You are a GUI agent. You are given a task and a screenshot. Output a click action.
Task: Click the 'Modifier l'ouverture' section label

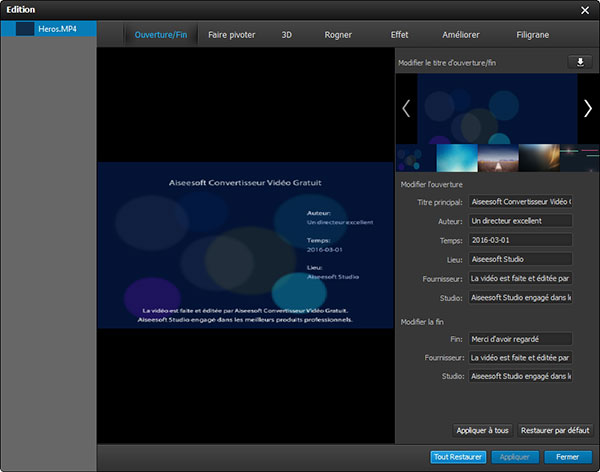pyautogui.click(x=432, y=185)
